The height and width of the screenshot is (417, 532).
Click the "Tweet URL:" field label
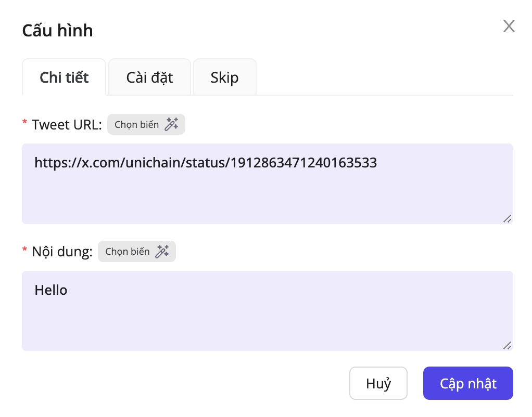coord(67,125)
